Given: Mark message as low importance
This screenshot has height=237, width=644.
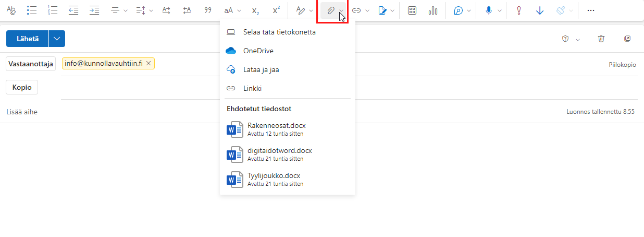Looking at the screenshot, I should [x=540, y=10].
